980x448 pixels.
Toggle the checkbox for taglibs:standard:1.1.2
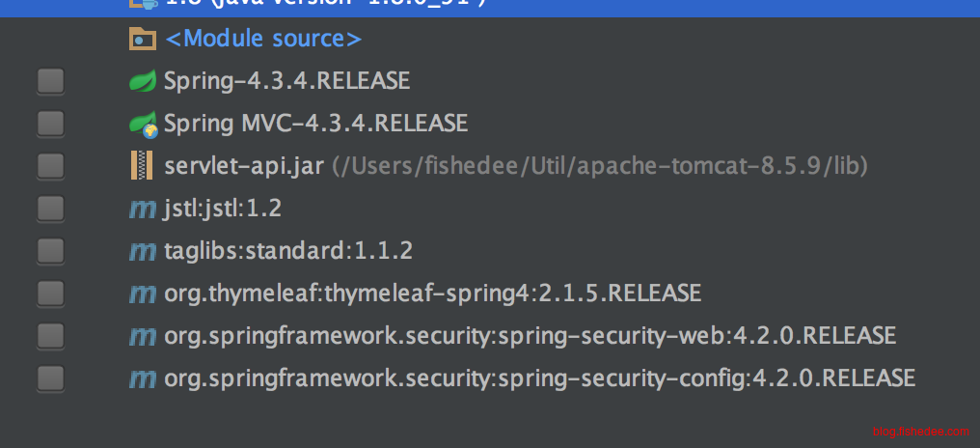pos(50,251)
